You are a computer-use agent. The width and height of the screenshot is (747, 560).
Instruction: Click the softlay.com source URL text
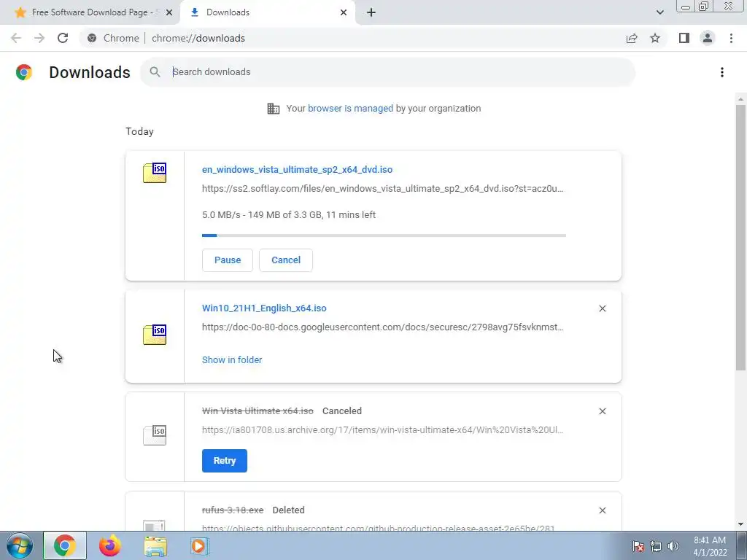pos(382,189)
